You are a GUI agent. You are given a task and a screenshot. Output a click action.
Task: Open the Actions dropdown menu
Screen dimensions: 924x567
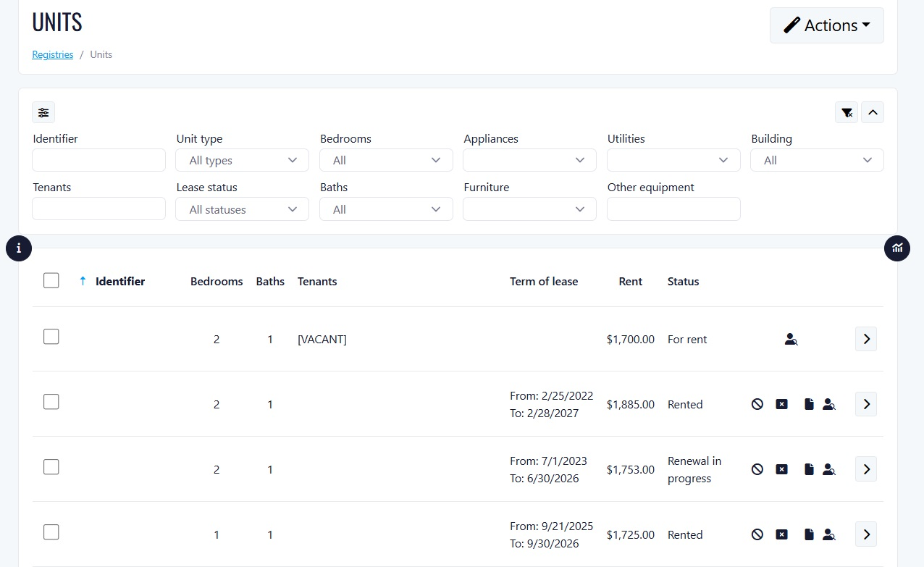[827, 25]
